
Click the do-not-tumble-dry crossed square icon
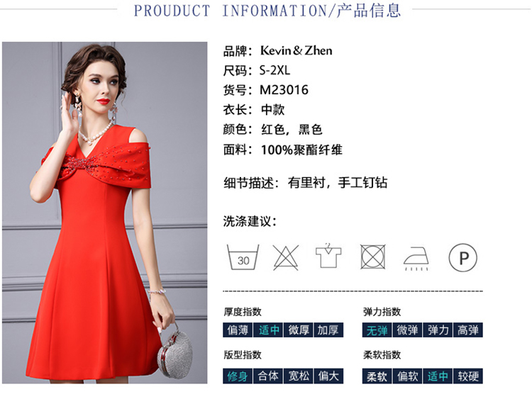point(372,257)
